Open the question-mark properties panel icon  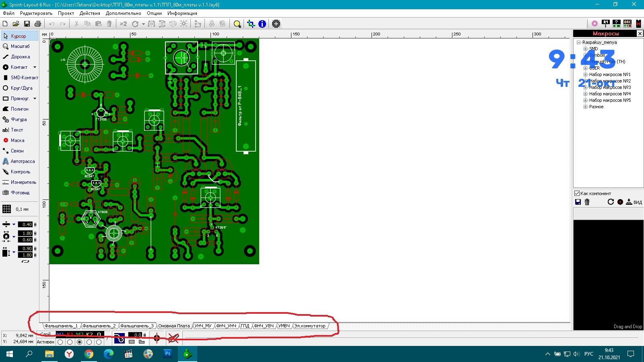616,24
